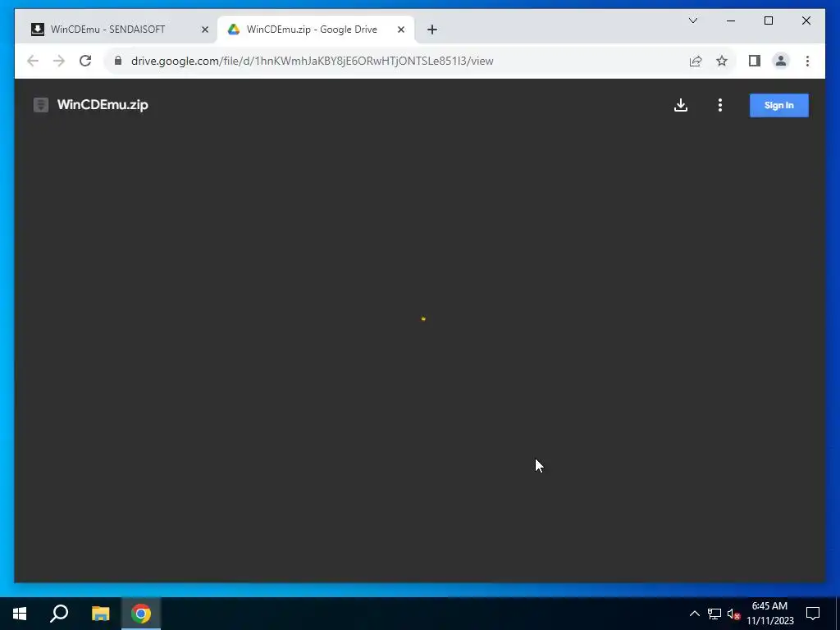840x630 pixels.
Task: Open the Chrome profile avatar menu
Action: click(781, 61)
